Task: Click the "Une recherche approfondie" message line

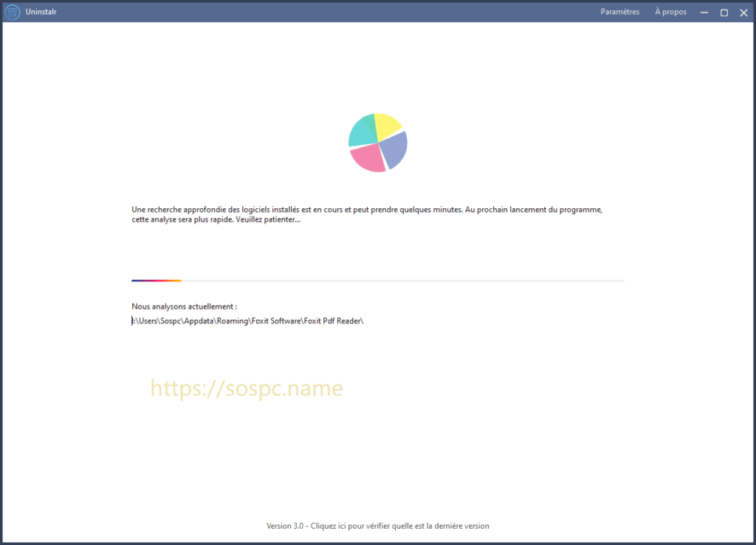Action: pos(367,210)
